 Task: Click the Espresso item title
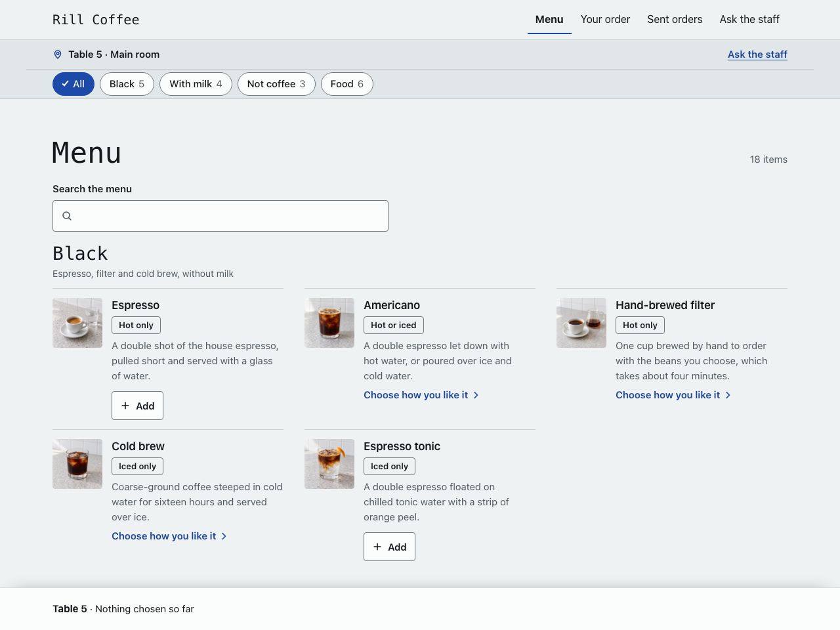click(x=135, y=305)
